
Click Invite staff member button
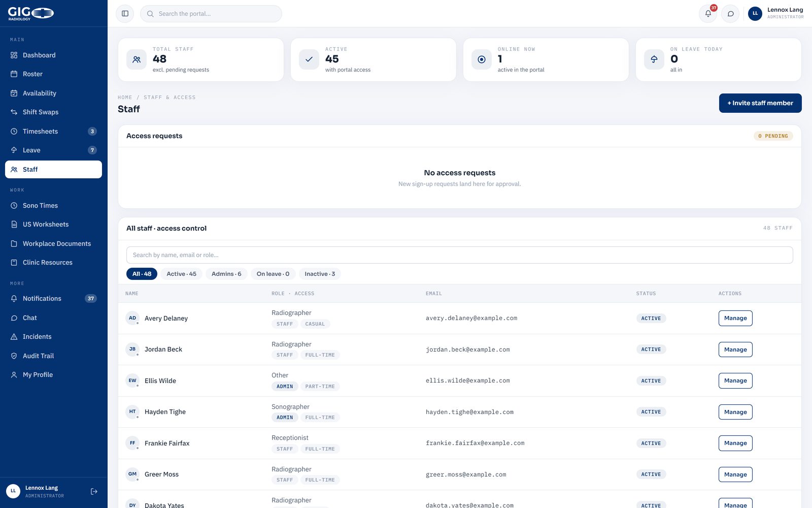[x=760, y=103]
